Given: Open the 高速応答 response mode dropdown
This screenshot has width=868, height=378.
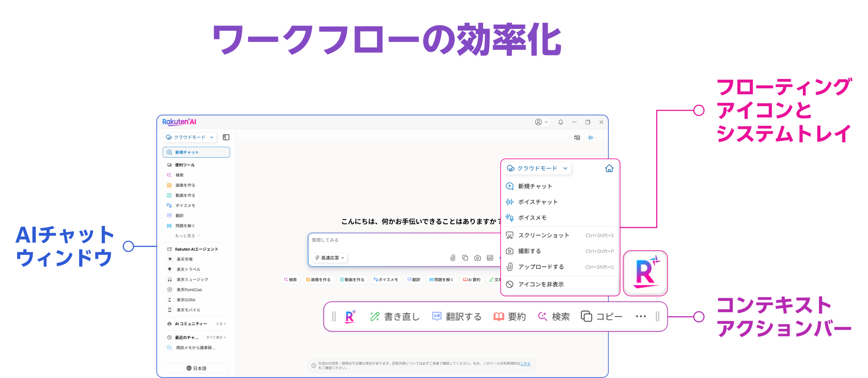Looking at the screenshot, I should point(330,258).
